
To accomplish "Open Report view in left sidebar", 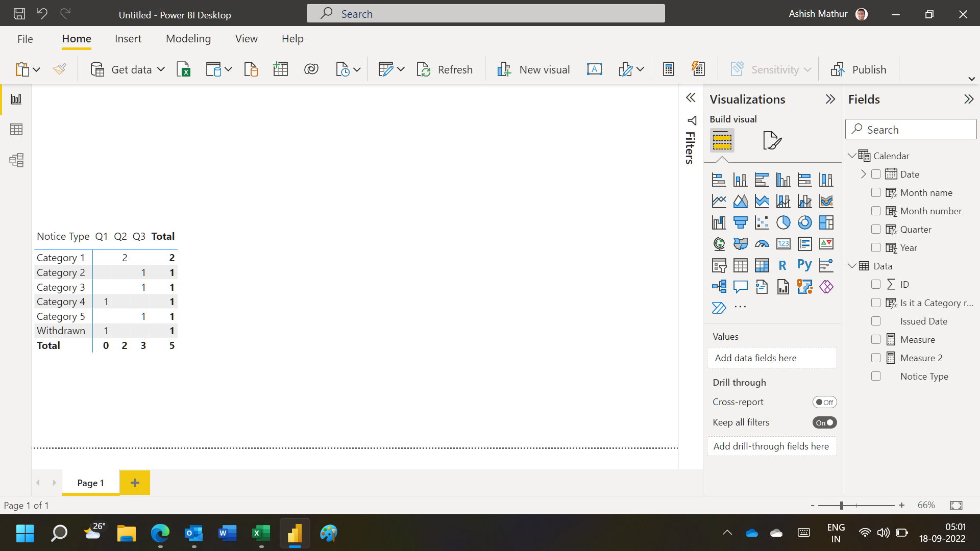I will click(16, 99).
